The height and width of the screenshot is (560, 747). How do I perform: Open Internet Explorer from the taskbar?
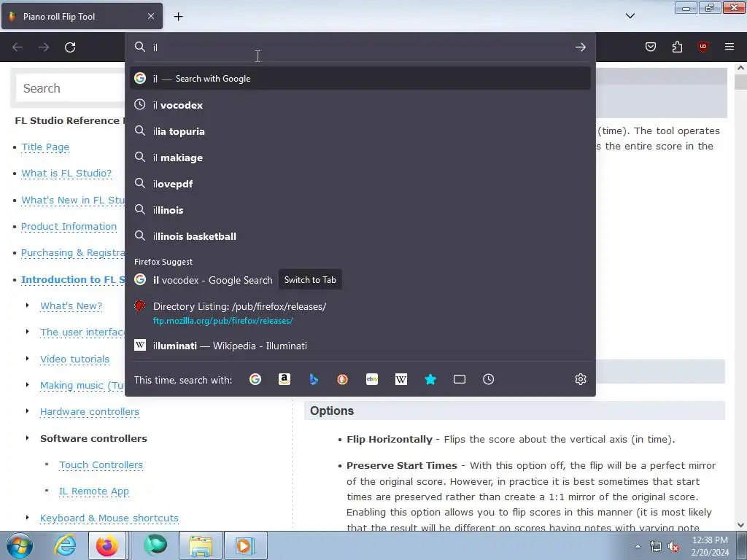pos(65,545)
